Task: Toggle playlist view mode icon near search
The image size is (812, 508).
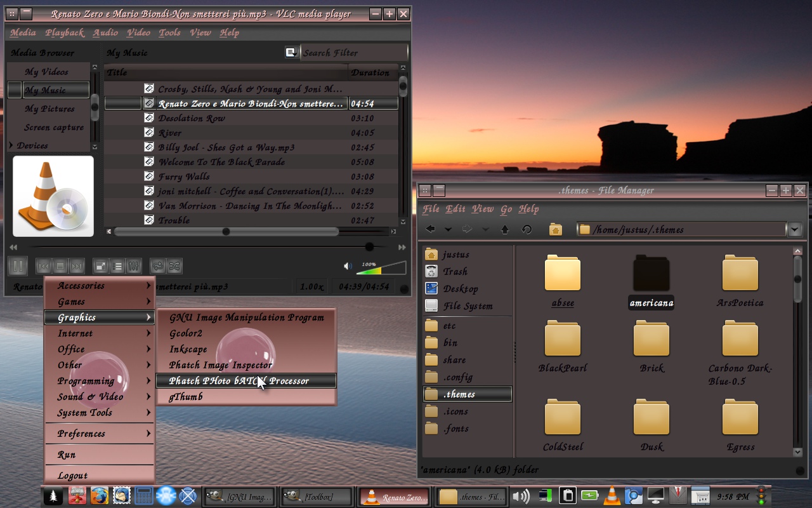Action: tap(292, 53)
